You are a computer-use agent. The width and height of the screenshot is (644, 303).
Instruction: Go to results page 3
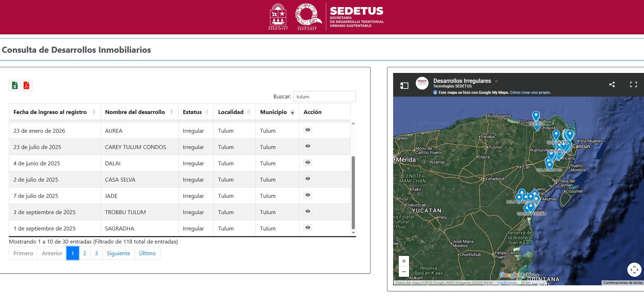pyautogui.click(x=96, y=253)
